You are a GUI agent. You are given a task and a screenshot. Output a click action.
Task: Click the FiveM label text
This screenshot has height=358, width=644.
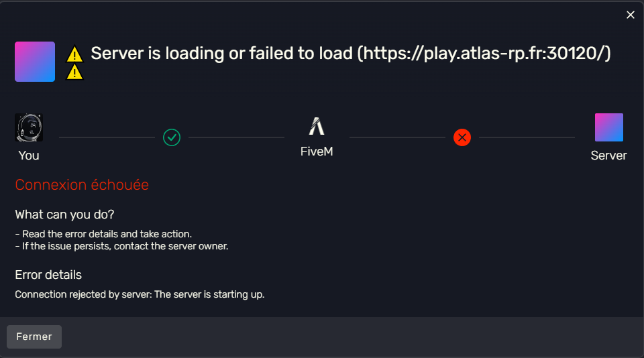click(317, 152)
